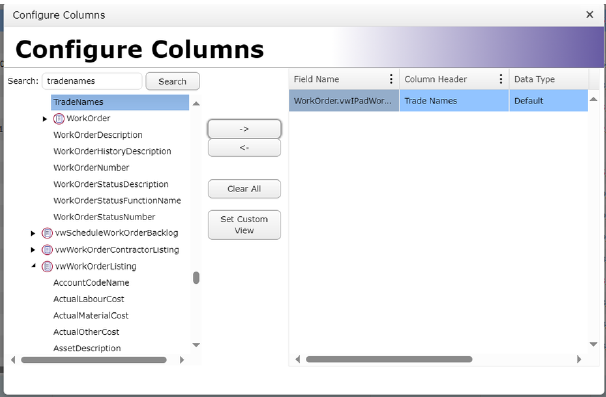Click the grid scroll down arrow
The image size is (606, 397).
(593, 344)
